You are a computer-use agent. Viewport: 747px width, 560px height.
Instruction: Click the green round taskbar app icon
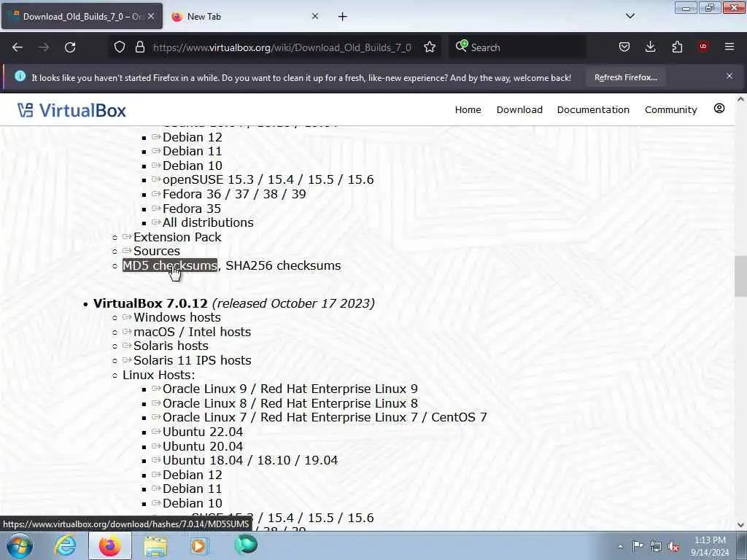(x=246, y=545)
